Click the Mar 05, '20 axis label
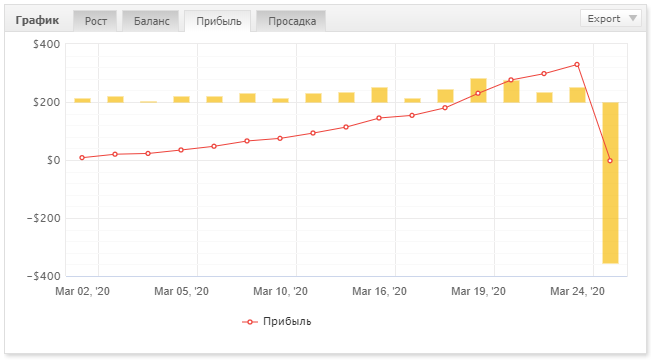This screenshot has width=651, height=360. coord(181,291)
